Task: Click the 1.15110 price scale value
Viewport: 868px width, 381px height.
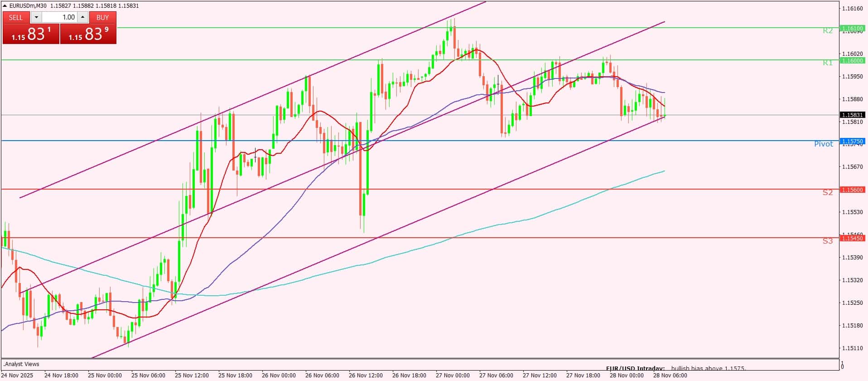Action: 852,348
